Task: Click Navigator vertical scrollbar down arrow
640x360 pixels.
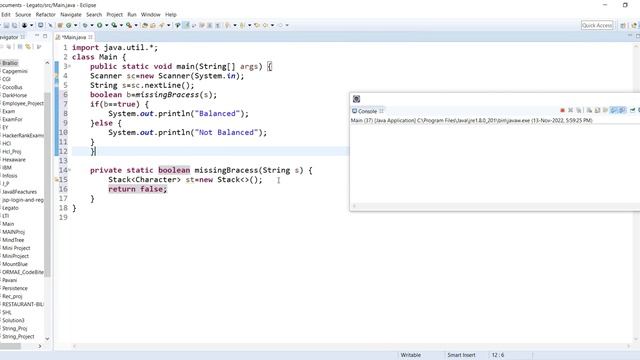Action: pyautogui.click(x=47, y=339)
